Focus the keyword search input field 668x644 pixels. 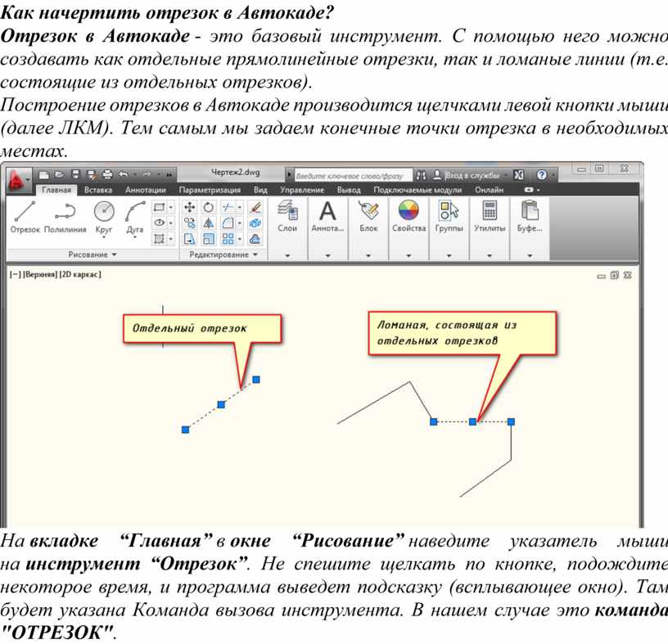[353, 175]
